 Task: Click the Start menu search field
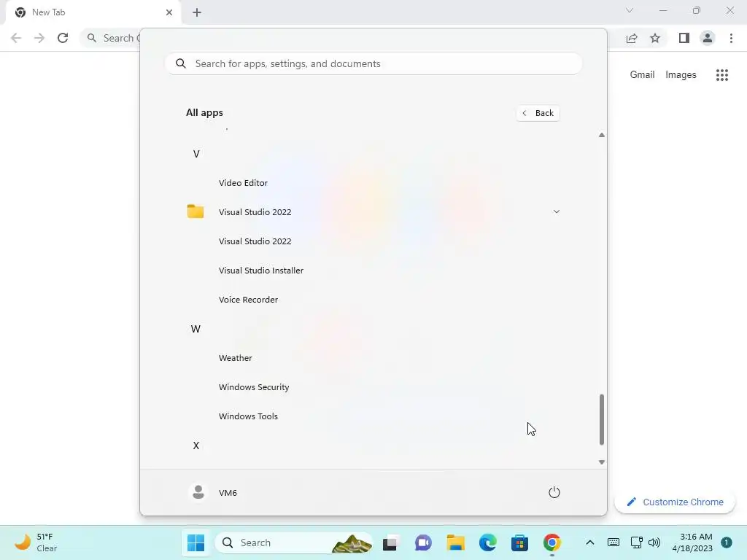(373, 64)
